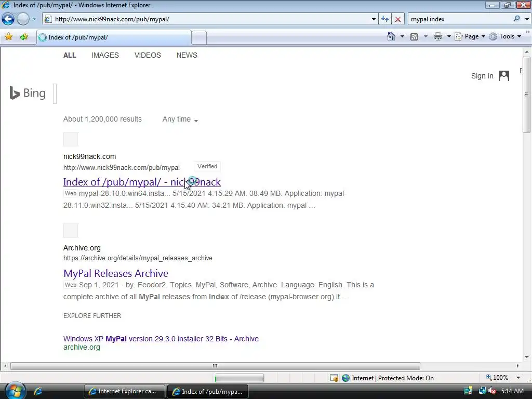The image size is (532, 399).
Task: Click the 100% zoom level button
Action: coord(497,378)
